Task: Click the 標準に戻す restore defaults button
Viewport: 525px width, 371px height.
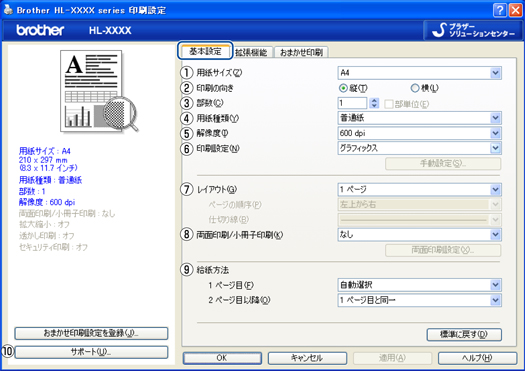Action: pyautogui.click(x=464, y=334)
